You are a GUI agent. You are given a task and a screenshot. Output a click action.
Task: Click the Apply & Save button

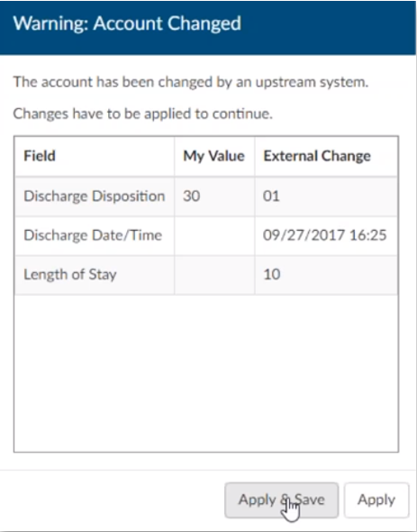281,500
